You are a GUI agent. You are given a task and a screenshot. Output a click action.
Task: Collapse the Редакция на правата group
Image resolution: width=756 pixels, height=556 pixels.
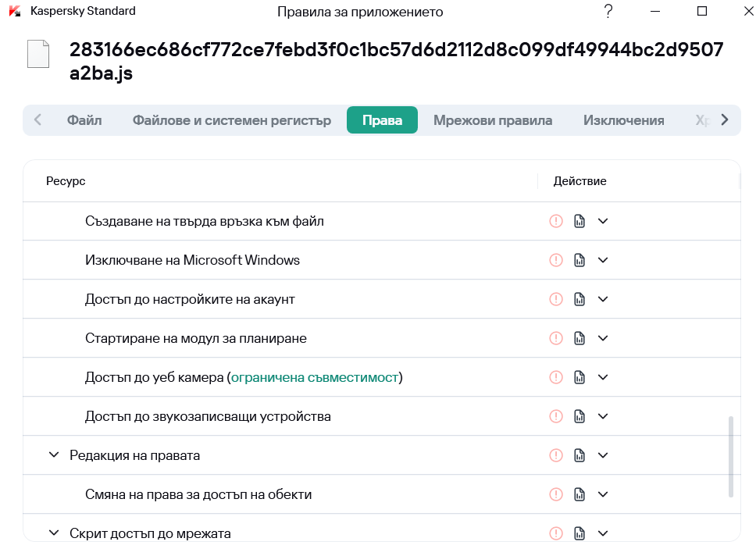(54, 454)
